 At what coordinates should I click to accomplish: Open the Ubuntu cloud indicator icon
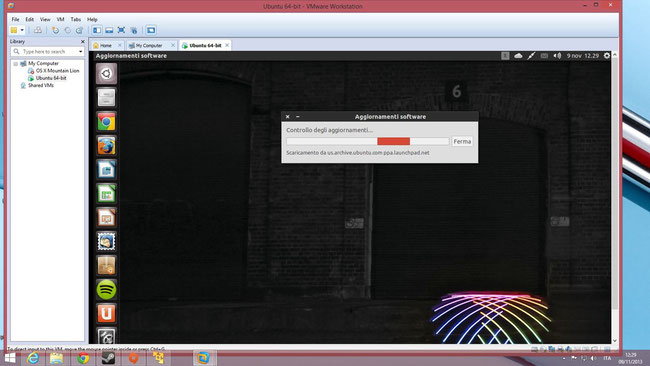coord(518,56)
